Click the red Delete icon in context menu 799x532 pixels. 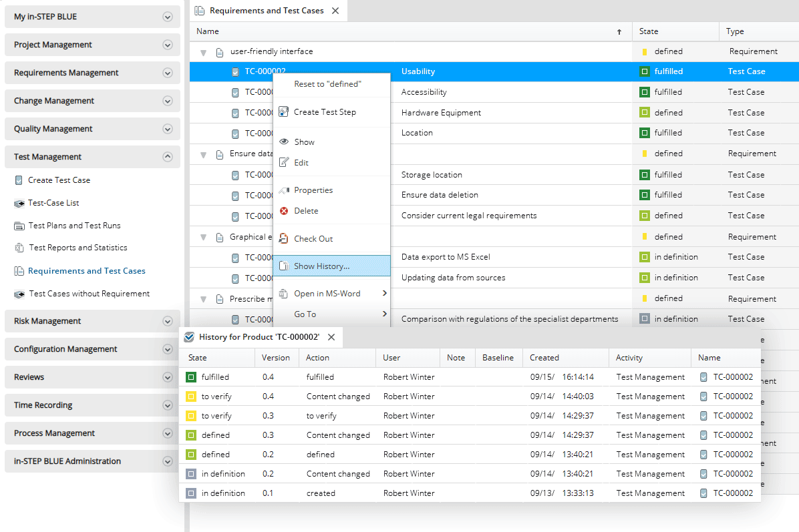tap(283, 211)
